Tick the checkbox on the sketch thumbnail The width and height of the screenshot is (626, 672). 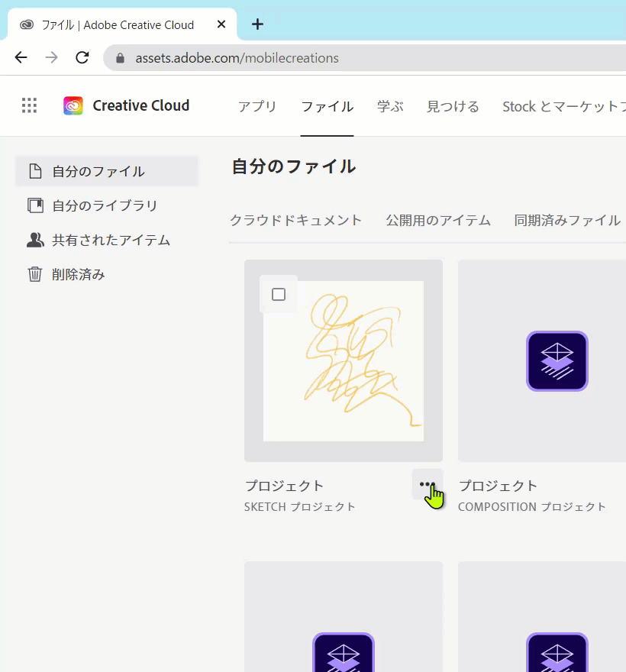click(279, 295)
